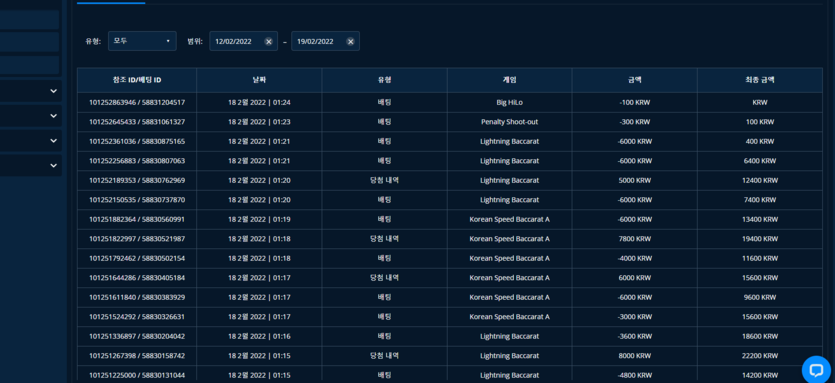Click Lightning Baccarat in row 101252150535
This screenshot has height=383, width=835.
510,200
